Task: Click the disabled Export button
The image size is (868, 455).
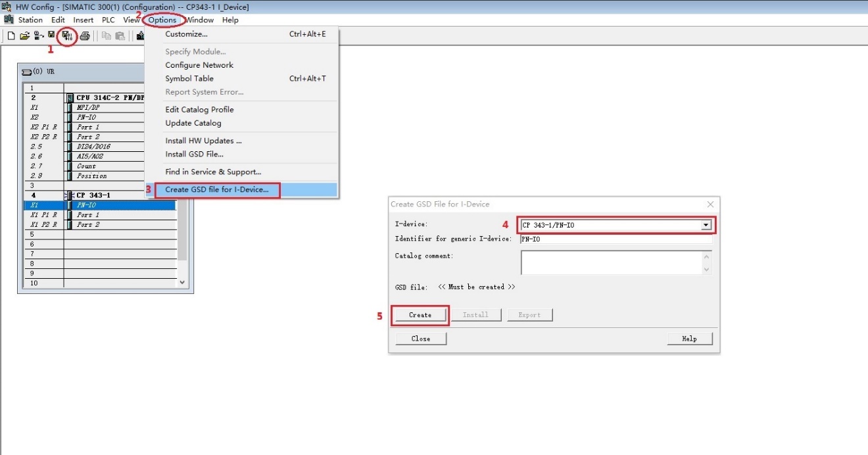Action: (x=529, y=315)
